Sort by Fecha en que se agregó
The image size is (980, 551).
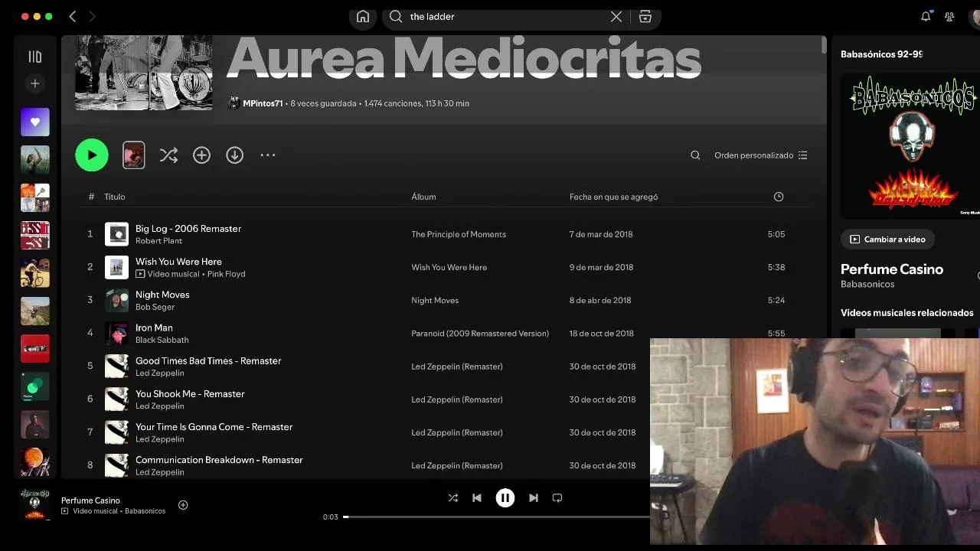pyautogui.click(x=613, y=197)
